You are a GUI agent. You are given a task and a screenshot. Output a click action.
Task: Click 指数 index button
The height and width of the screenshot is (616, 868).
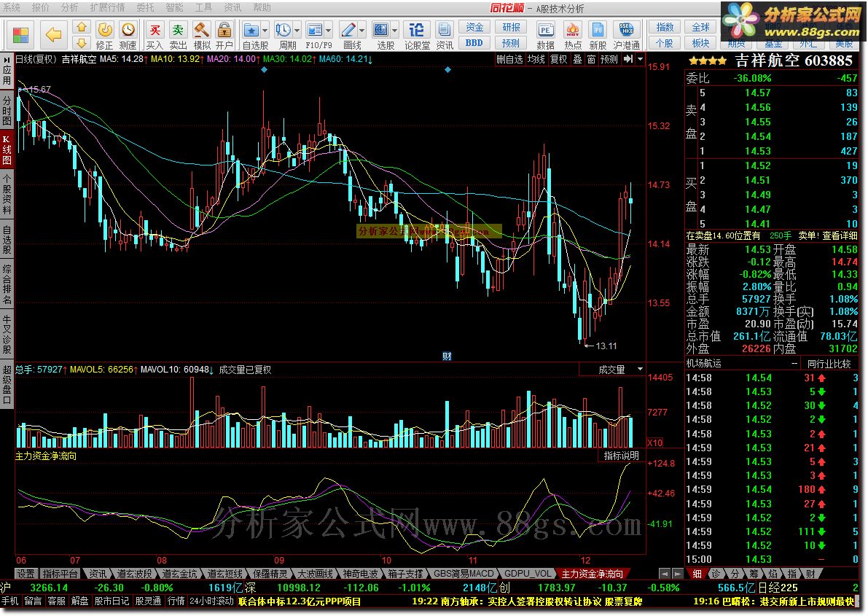coord(665,27)
